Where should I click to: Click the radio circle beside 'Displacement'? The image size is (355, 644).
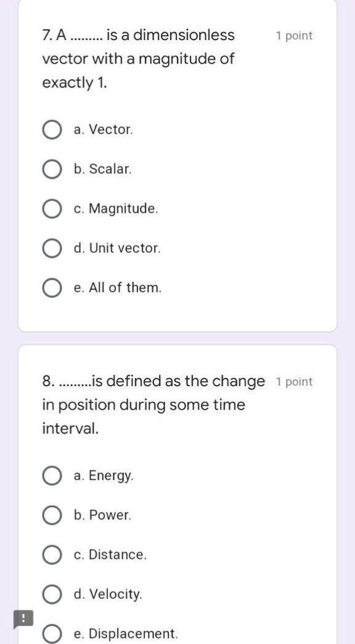point(52,633)
